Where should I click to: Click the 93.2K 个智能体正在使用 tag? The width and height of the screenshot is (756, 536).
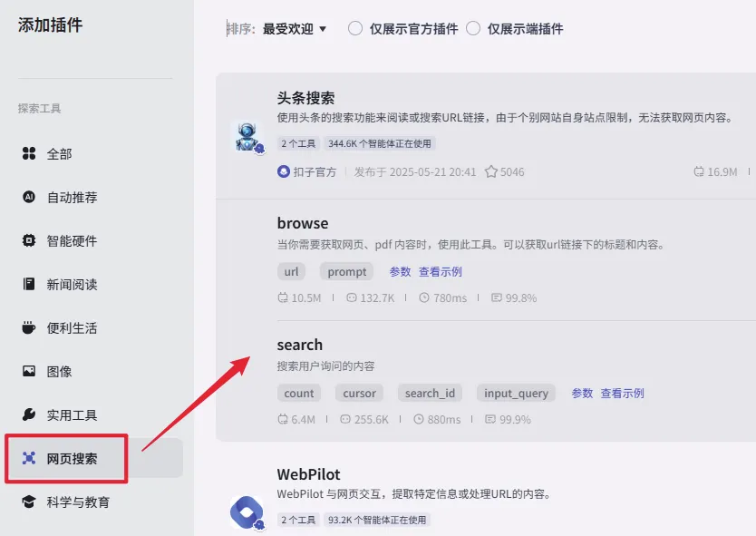(377, 520)
